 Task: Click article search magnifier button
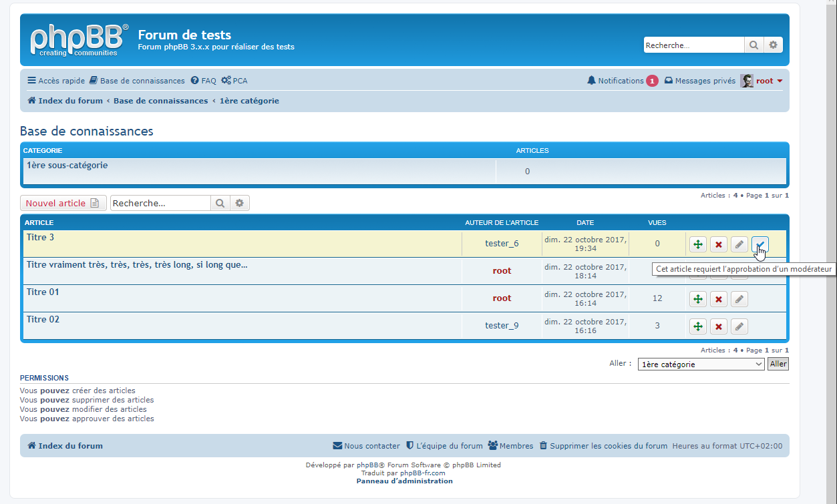pos(220,203)
